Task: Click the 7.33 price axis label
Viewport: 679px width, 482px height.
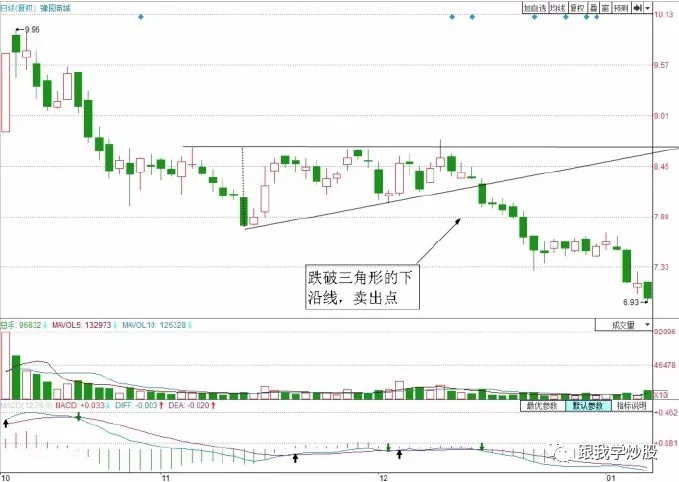Action: click(x=661, y=267)
